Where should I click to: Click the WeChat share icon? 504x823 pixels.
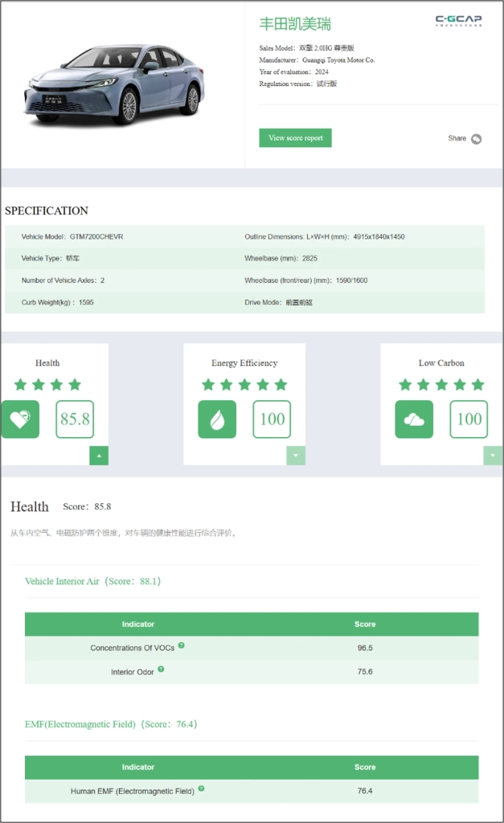pyautogui.click(x=476, y=138)
